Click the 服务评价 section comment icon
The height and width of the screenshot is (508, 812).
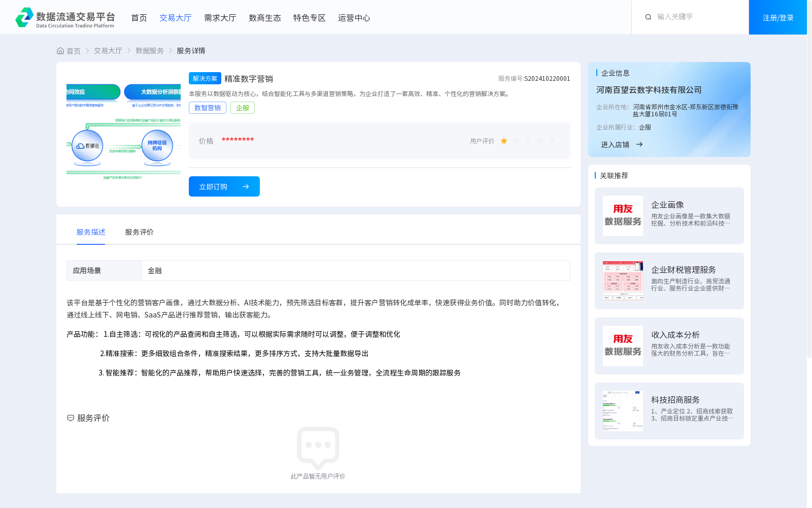tap(71, 418)
